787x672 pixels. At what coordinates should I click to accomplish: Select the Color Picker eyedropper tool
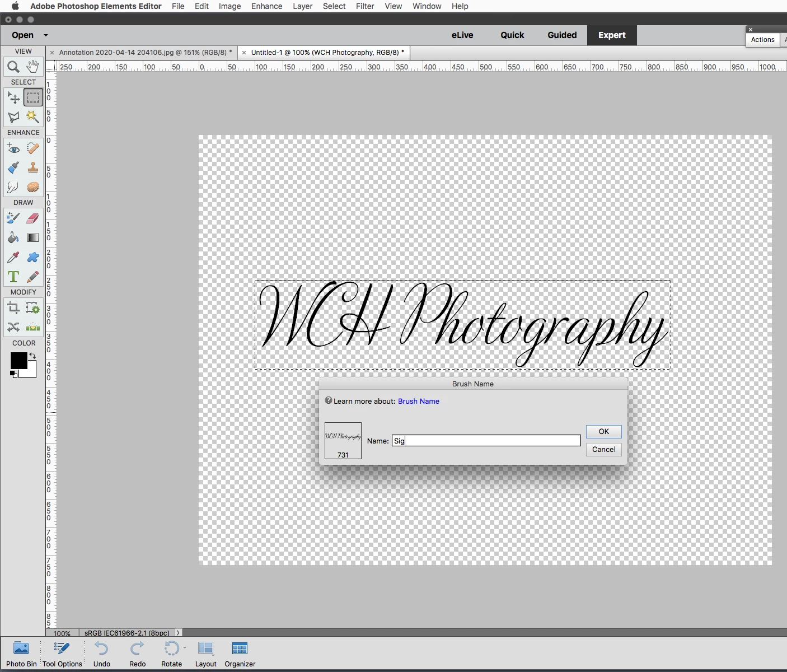(x=13, y=258)
